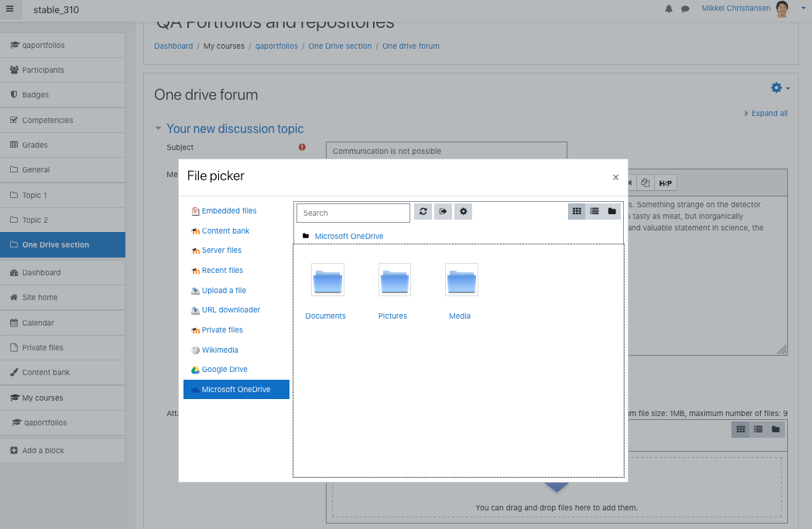Select Private files repository in file picker
This screenshot has width=812, height=529.
[222, 329]
